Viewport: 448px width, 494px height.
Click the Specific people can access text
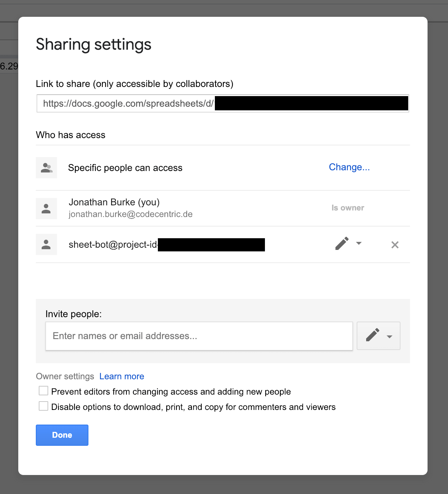click(x=125, y=168)
